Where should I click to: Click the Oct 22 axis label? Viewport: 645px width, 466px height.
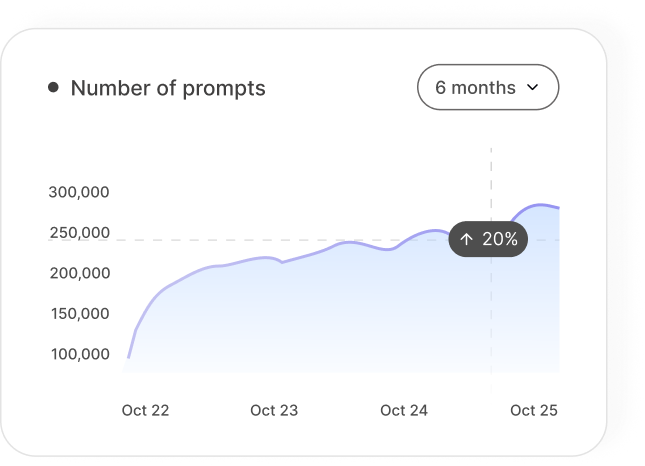point(145,410)
